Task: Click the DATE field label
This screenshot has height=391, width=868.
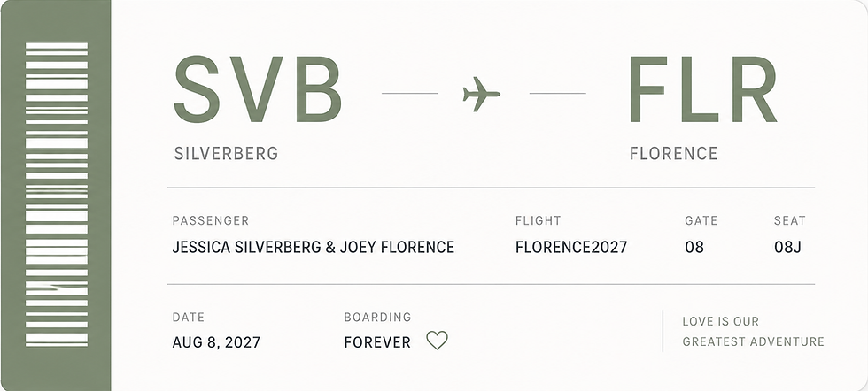Action: click(x=188, y=318)
